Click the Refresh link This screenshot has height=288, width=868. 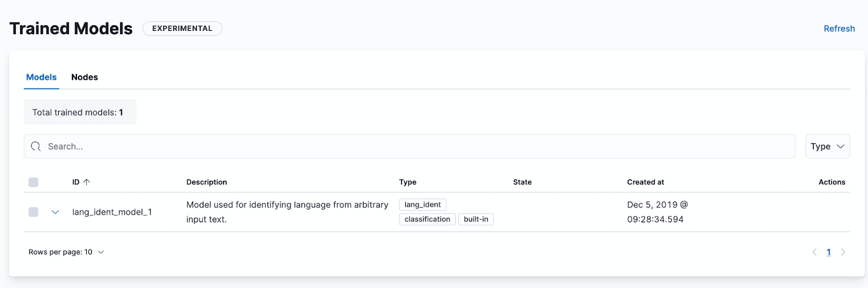pyautogui.click(x=839, y=29)
